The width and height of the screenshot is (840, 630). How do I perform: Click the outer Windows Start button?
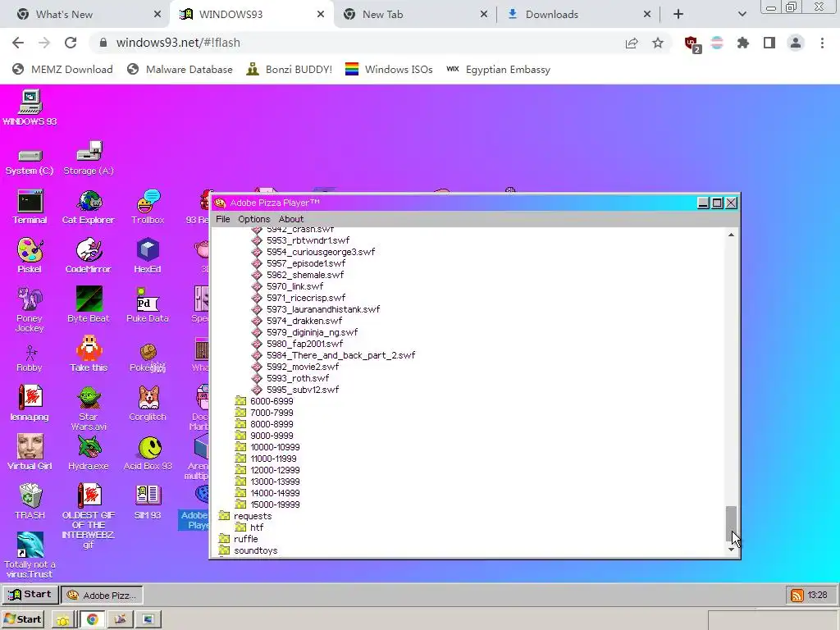coord(23,619)
